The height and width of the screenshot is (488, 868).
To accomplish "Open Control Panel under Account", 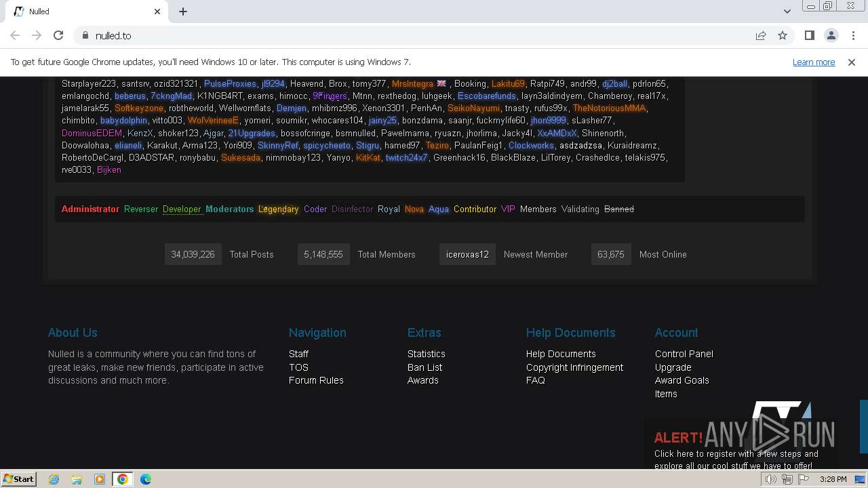I will click(684, 354).
